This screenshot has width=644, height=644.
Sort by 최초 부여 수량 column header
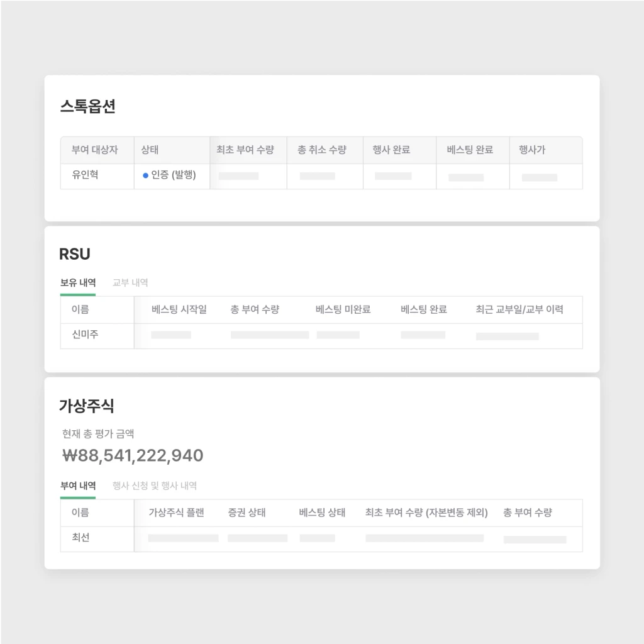tap(245, 150)
